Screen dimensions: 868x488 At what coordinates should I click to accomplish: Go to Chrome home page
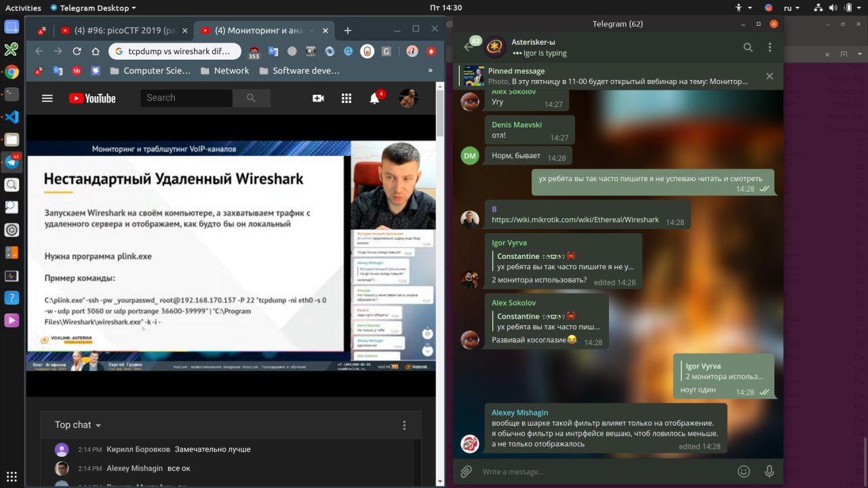pos(96,52)
